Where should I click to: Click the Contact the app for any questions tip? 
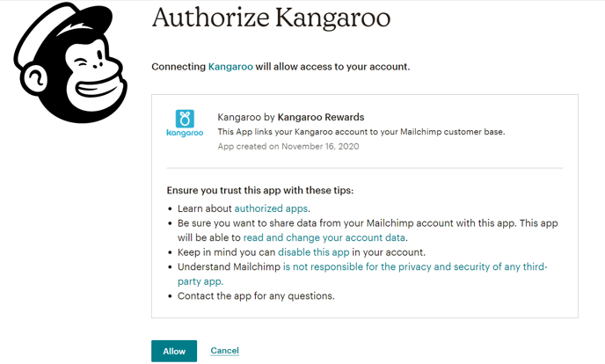pos(256,296)
